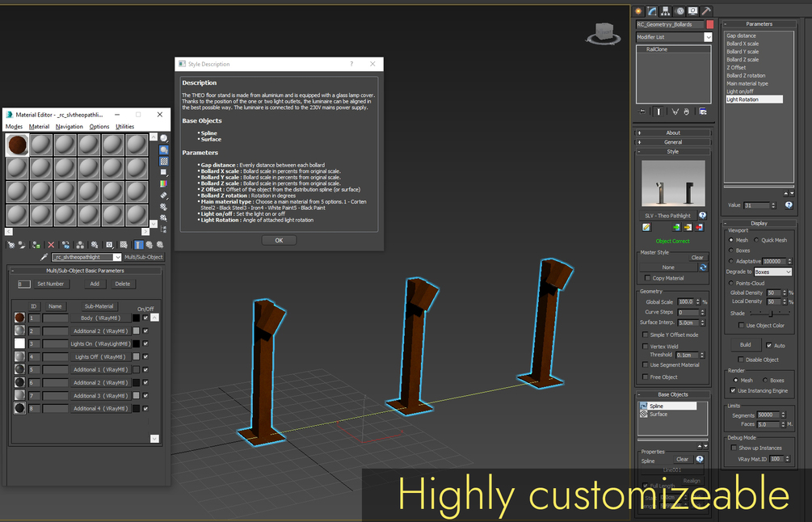
Task: Open the Display command panel tab
Action: (693, 11)
